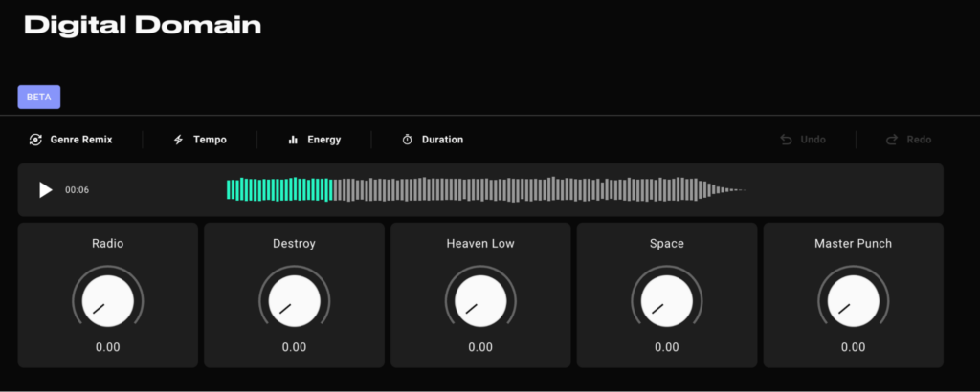
Task: Click the Energy bar chart icon
Action: pyautogui.click(x=293, y=140)
